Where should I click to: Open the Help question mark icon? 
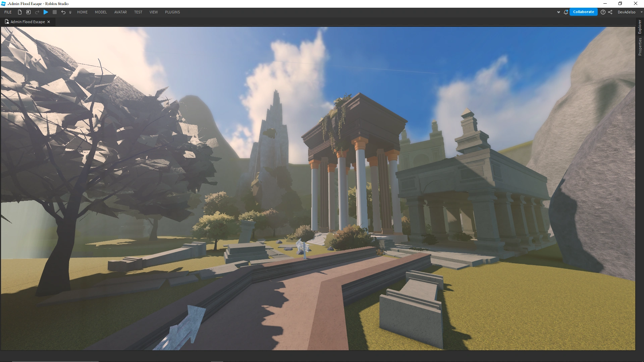(603, 12)
